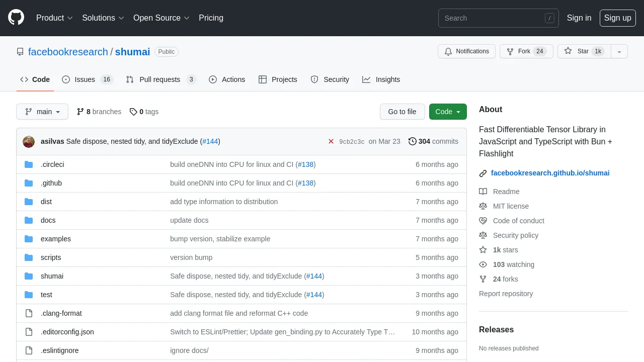
Task: Expand the Product menu
Action: point(54,18)
